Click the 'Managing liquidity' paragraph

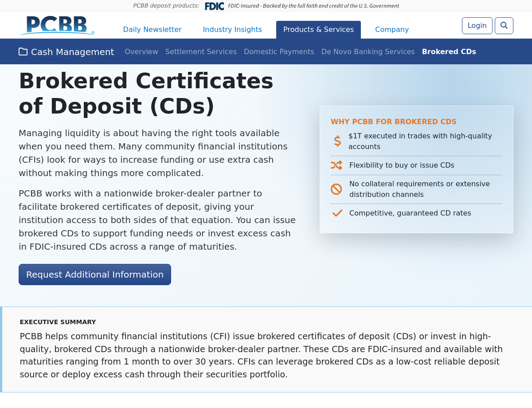pyautogui.click(x=153, y=153)
